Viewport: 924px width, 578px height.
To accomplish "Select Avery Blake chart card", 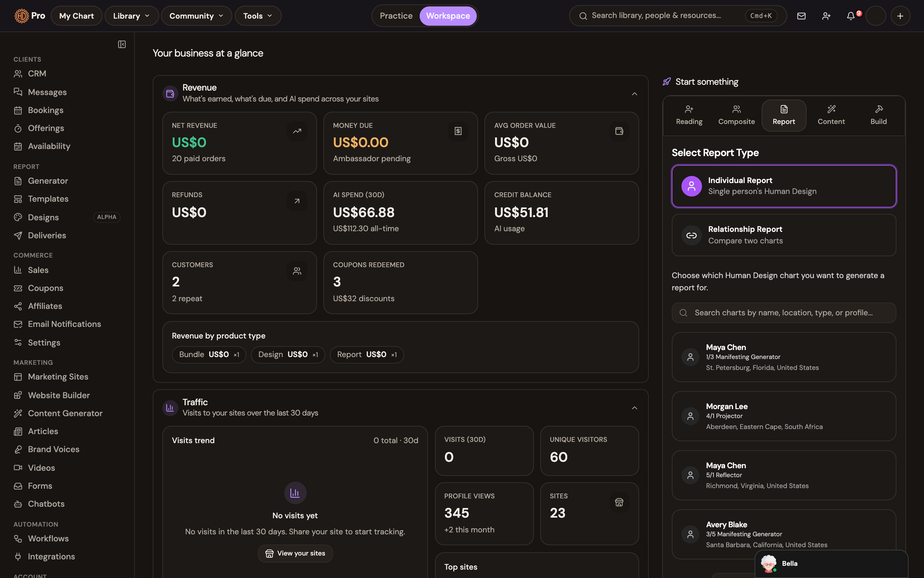I will pyautogui.click(x=784, y=534).
